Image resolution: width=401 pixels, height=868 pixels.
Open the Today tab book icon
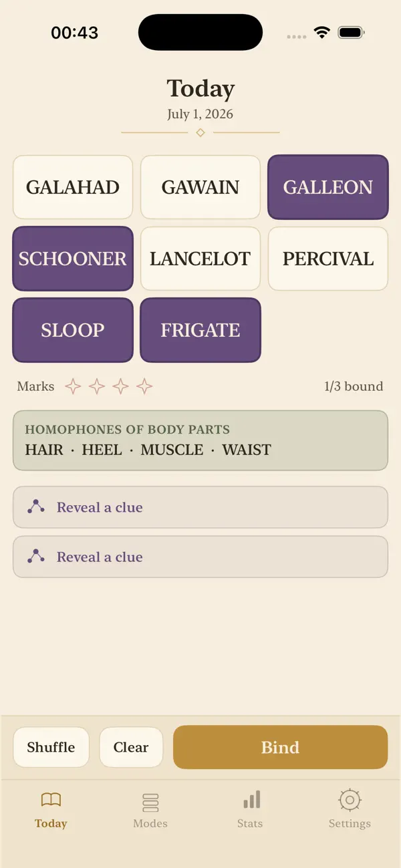tap(51, 799)
